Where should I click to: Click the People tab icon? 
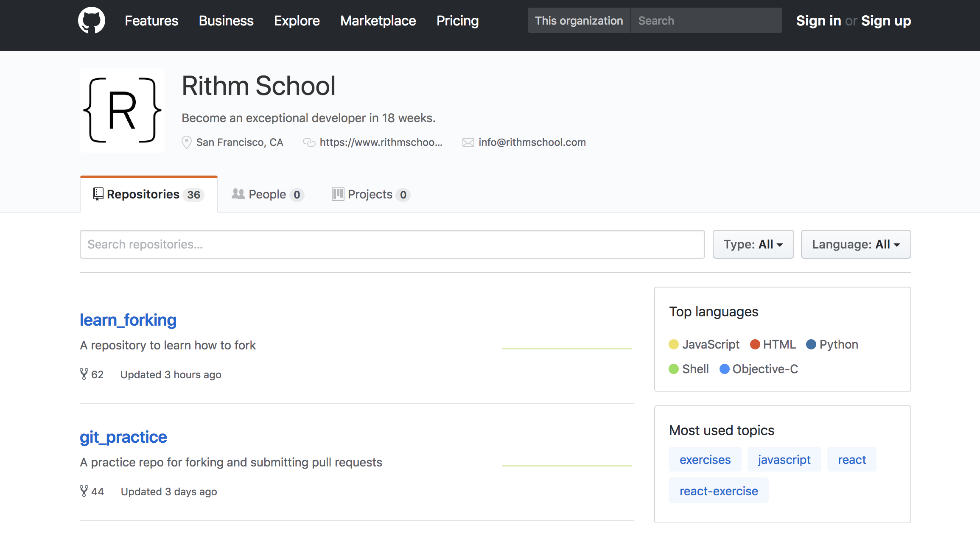click(238, 194)
